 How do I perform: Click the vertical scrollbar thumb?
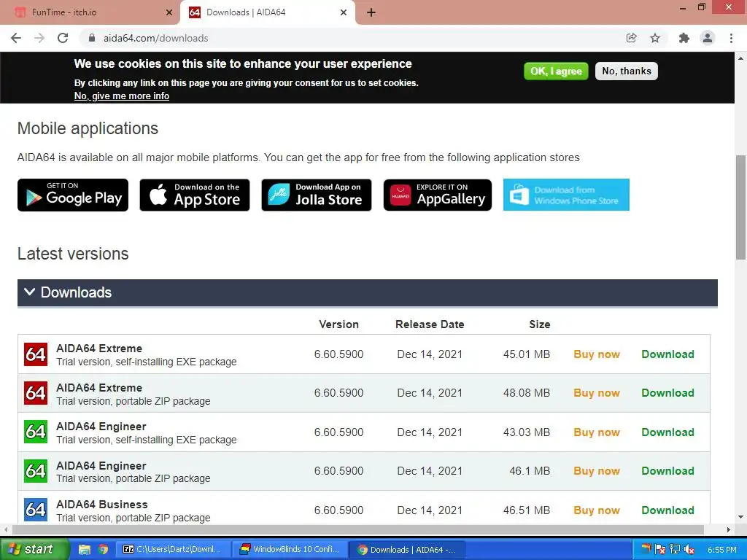tap(741, 207)
